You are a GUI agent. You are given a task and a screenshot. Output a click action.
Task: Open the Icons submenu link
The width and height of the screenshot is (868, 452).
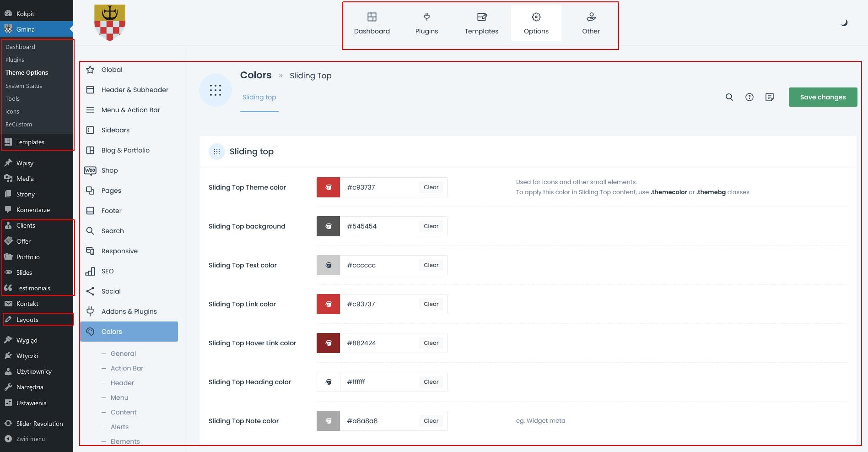click(12, 111)
